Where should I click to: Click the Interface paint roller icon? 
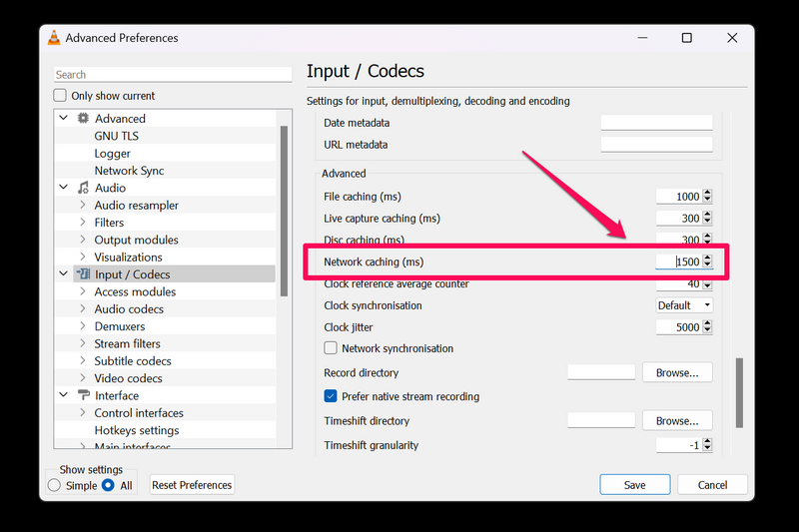click(83, 395)
